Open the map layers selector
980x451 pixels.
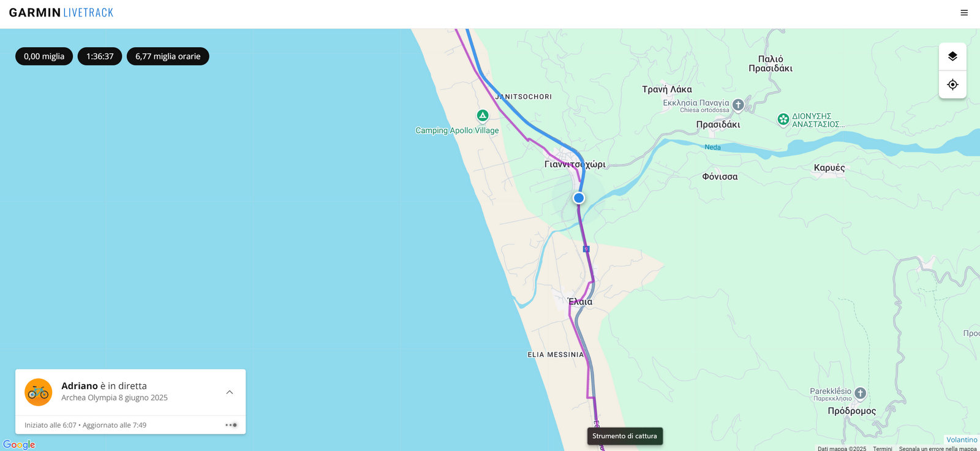[952, 56]
